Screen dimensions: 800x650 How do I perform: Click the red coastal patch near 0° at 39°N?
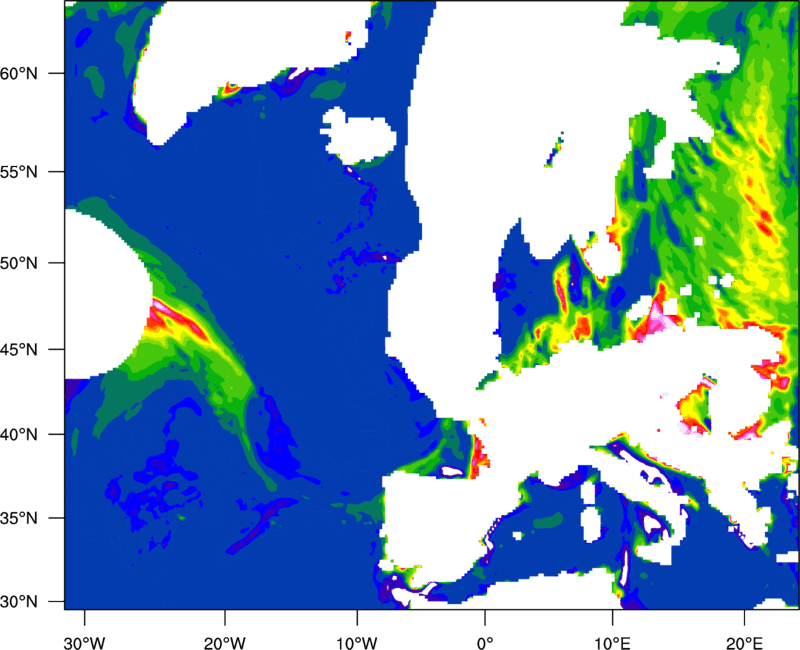pyautogui.click(x=481, y=448)
